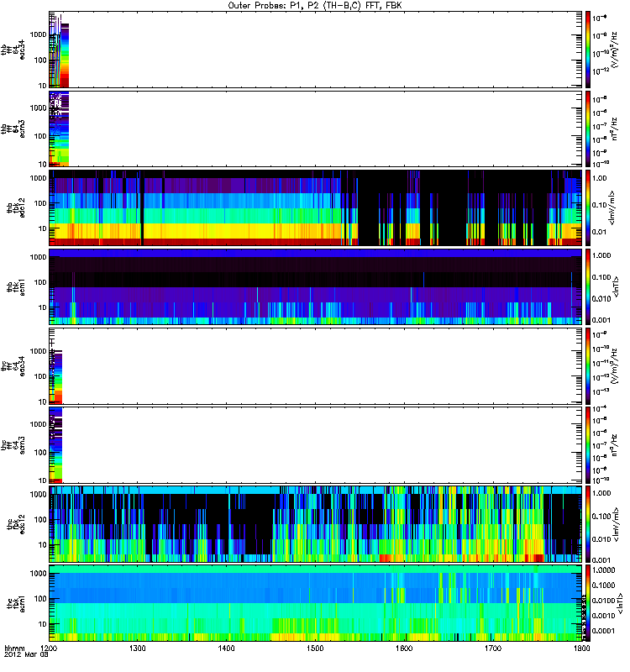Screen dimensions: 630x672
Task: Click the '1800' time axis label
Action: click(x=581, y=648)
